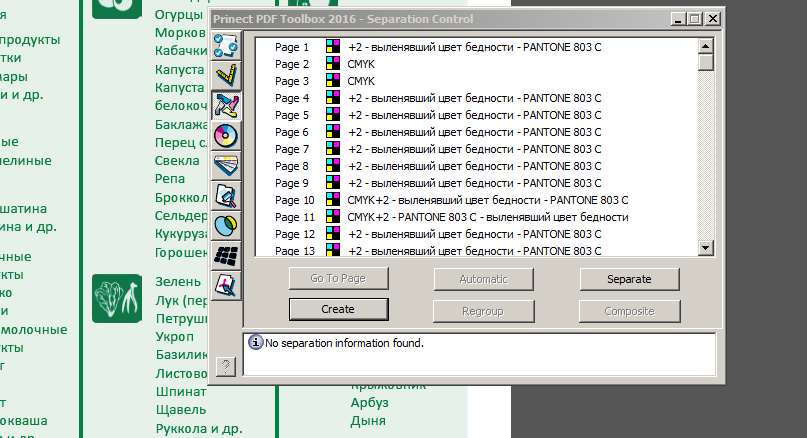Click the color icon for Page 8
This screenshot has height=438, width=807.
point(332,165)
